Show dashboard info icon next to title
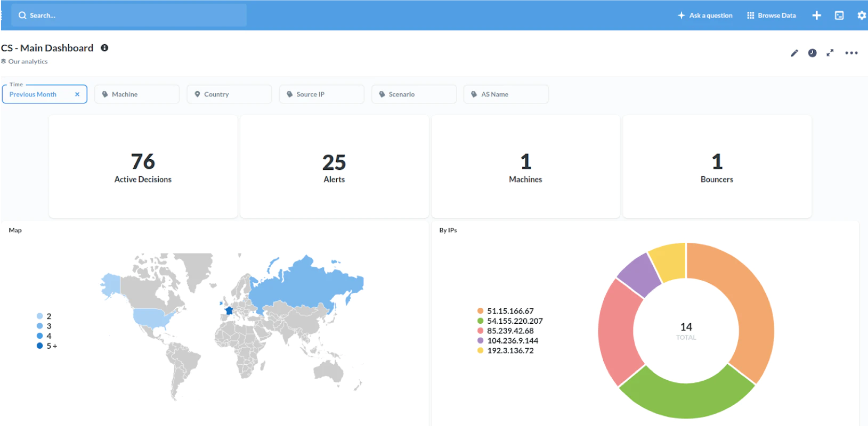868x426 pixels. pyautogui.click(x=104, y=48)
